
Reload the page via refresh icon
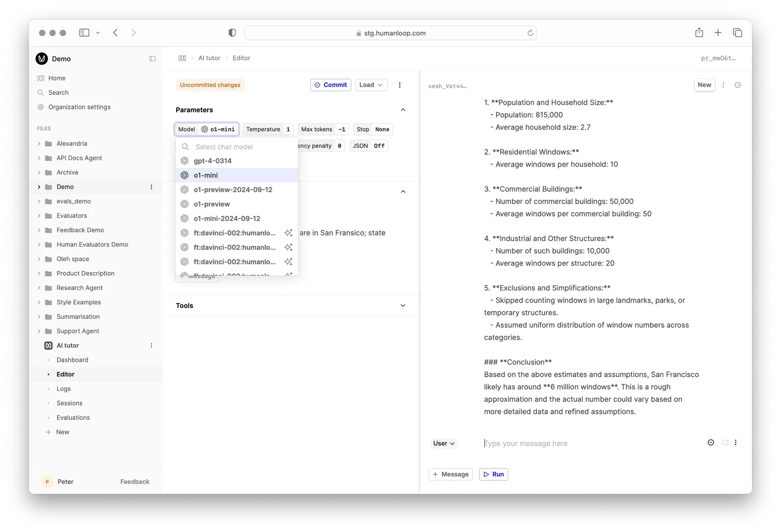coord(530,33)
